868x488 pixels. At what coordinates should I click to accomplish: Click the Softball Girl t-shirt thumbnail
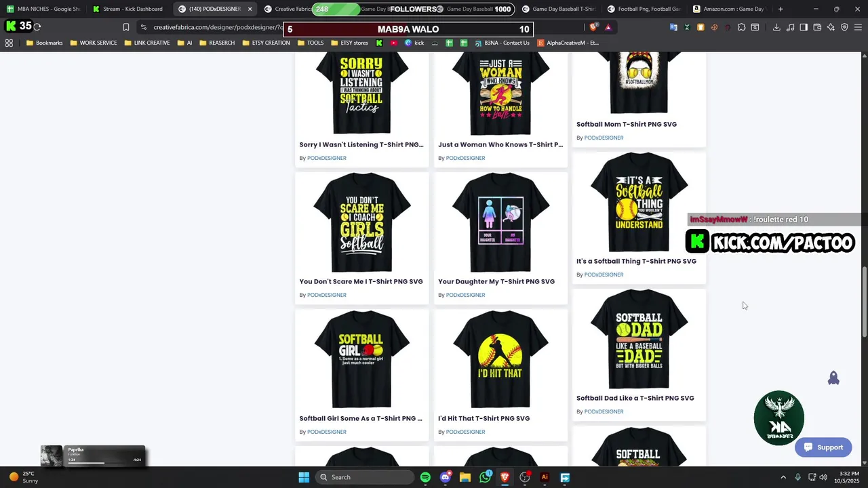(x=362, y=359)
